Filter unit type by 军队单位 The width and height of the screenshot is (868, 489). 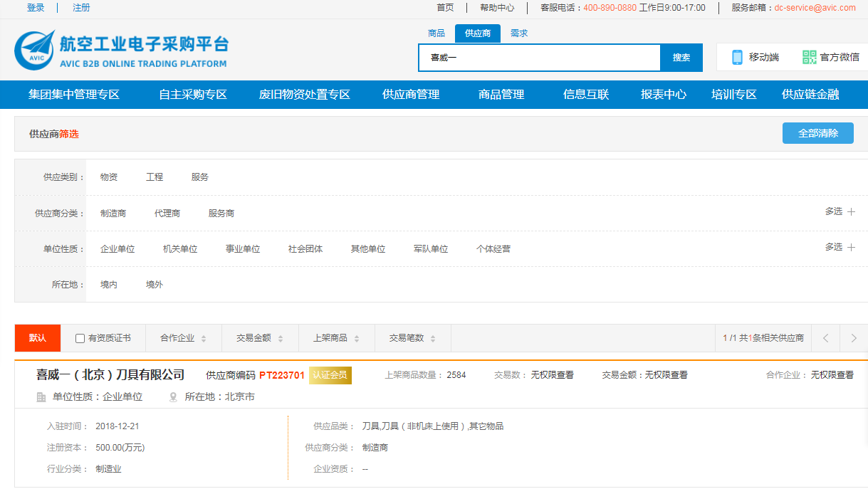(431, 249)
